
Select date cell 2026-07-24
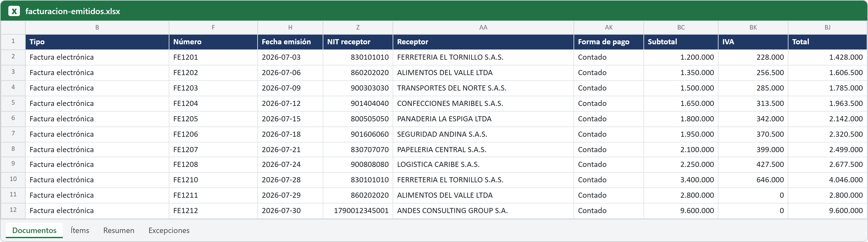290,164
